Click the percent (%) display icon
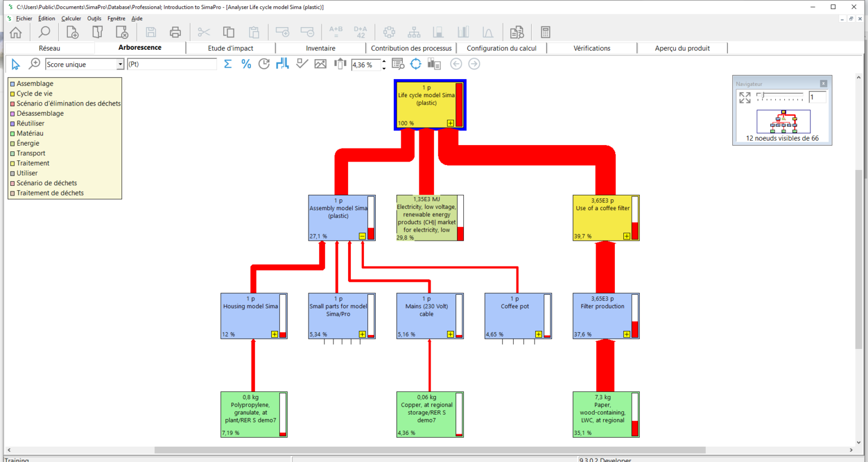 (x=246, y=64)
